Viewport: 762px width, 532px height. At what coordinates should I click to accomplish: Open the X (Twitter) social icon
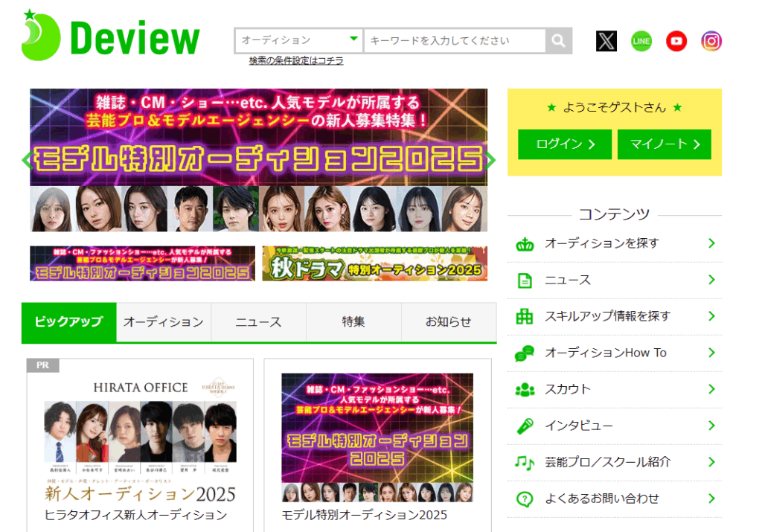click(606, 41)
